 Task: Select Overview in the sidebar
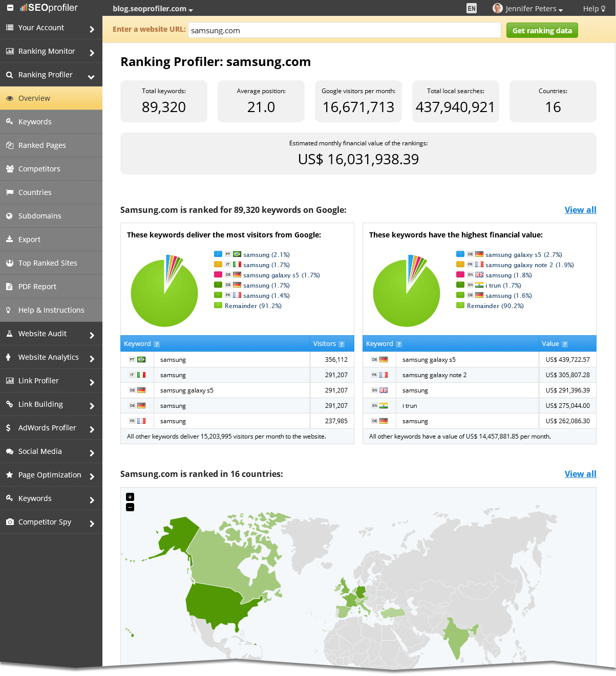(x=33, y=98)
